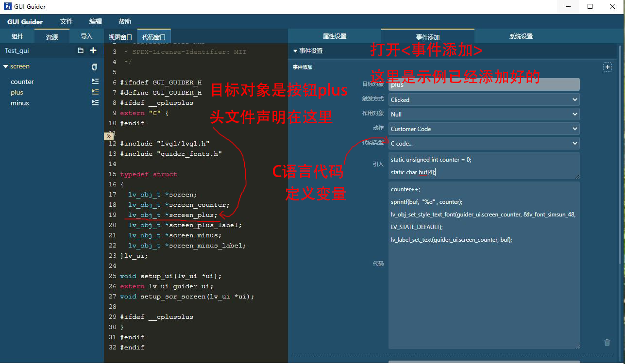The image size is (625, 364).
Task: Switch to the 代码窗口 tab
Action: point(154,37)
